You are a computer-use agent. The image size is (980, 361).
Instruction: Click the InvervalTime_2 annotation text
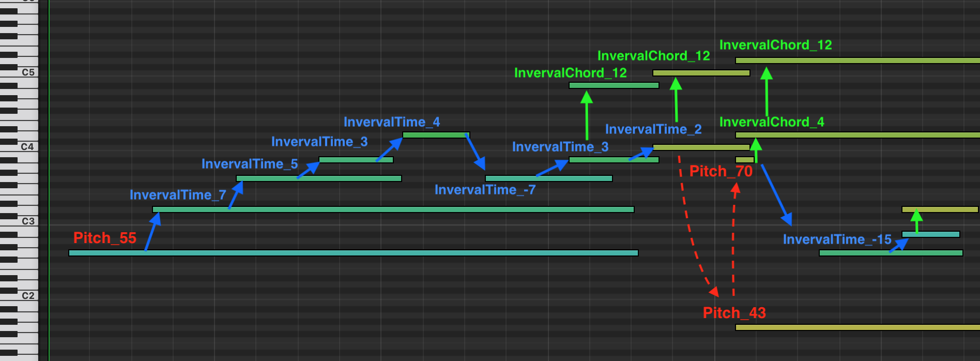(x=653, y=129)
